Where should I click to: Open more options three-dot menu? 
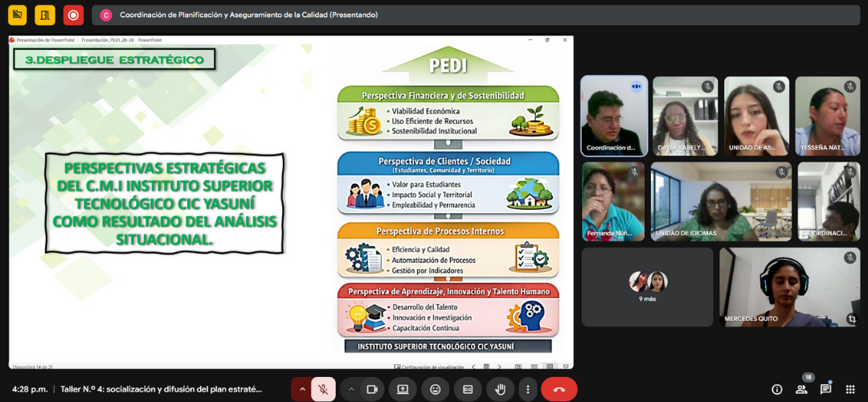pos(526,389)
